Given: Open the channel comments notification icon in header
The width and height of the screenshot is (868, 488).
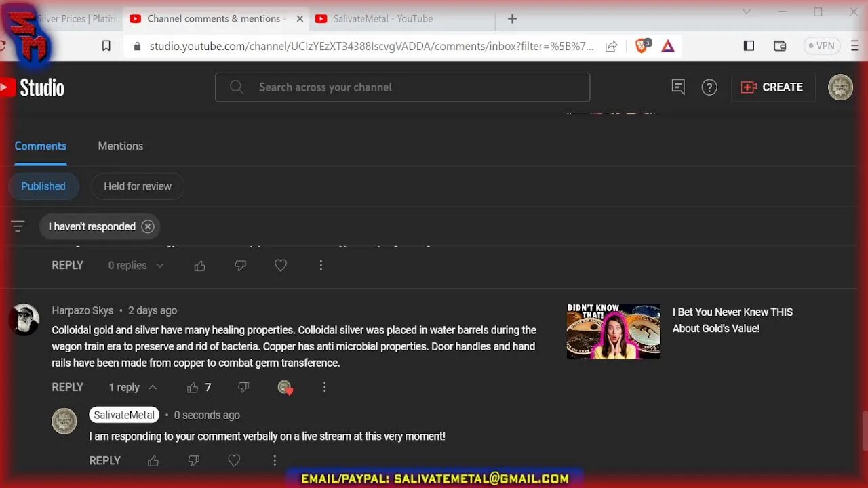Looking at the screenshot, I should 678,87.
